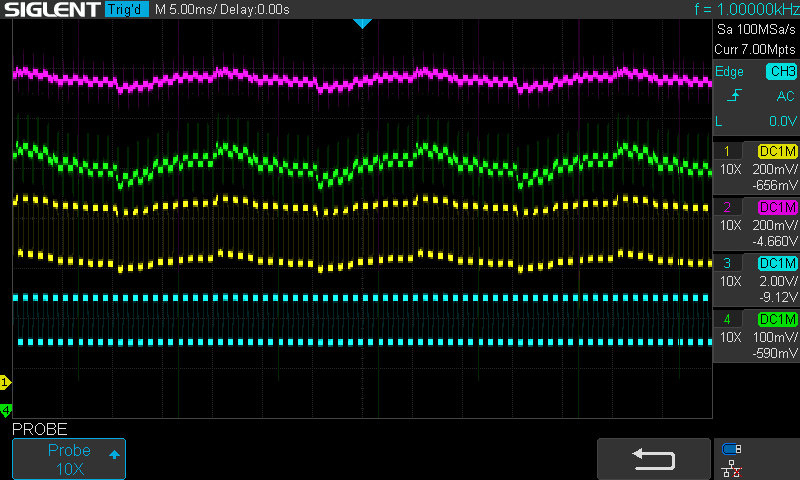The height and width of the screenshot is (480, 800).
Task: Click channel 3 DC1M coupling badge
Action: [x=777, y=264]
